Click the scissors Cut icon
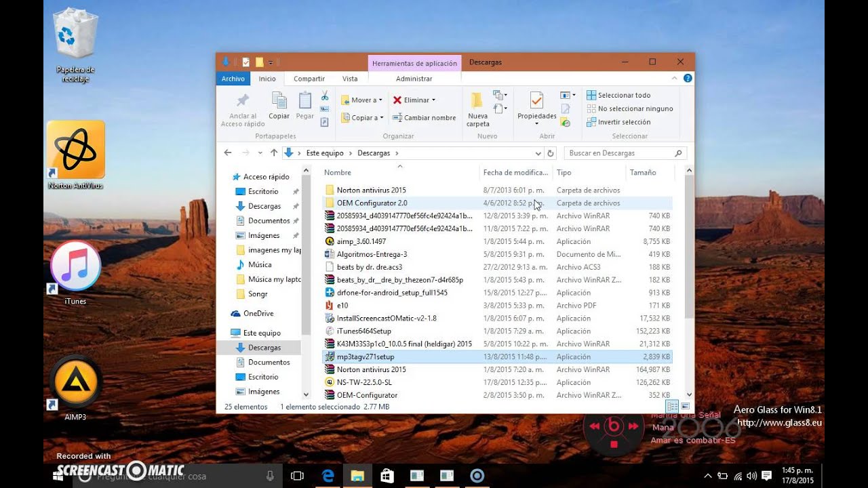Screen dimensions: 868x488 pos(325,96)
